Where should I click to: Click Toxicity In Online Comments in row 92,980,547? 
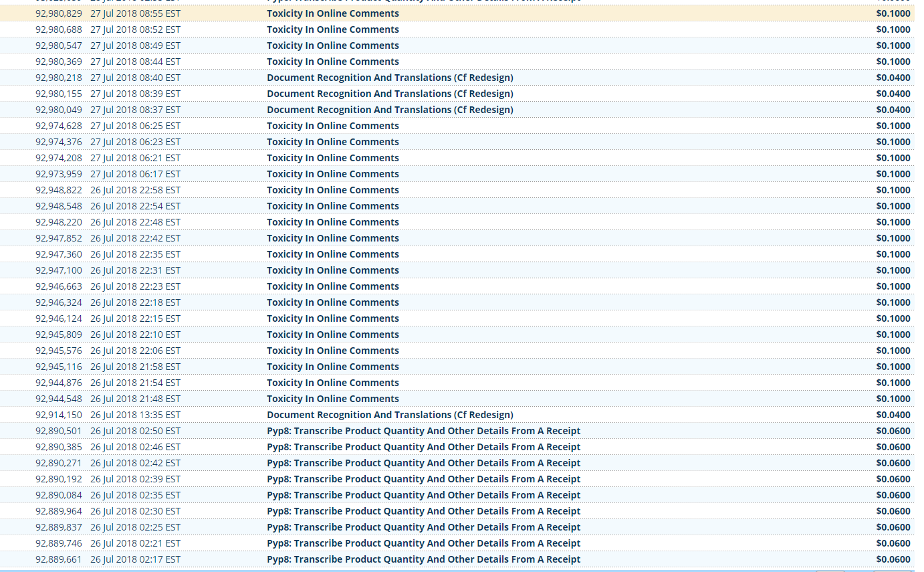(x=333, y=45)
